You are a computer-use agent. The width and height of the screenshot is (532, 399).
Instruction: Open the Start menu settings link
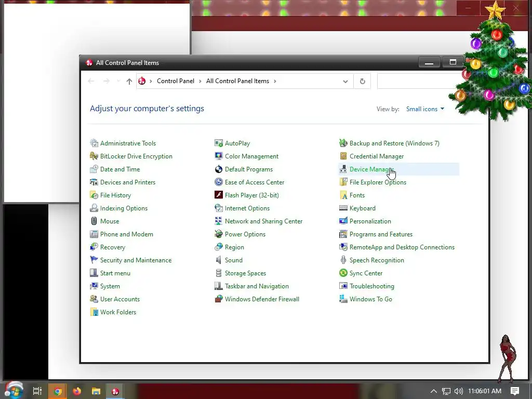(115, 273)
